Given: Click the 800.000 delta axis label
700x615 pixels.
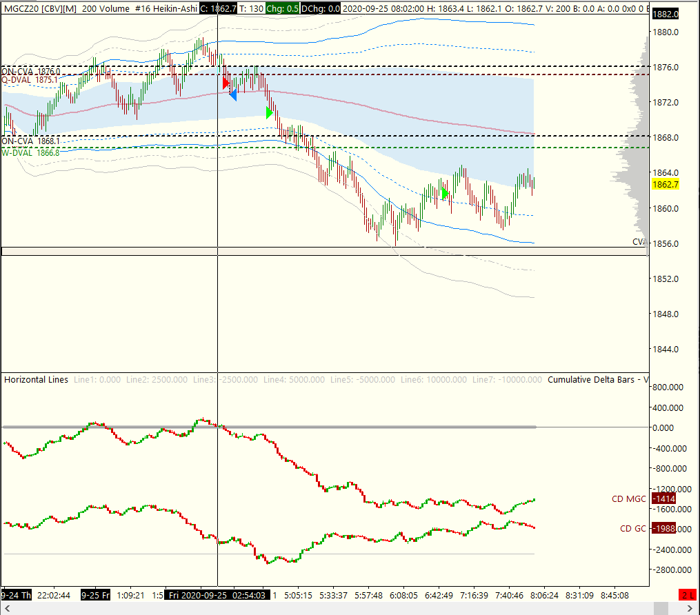Looking at the screenshot, I should 668,387.
